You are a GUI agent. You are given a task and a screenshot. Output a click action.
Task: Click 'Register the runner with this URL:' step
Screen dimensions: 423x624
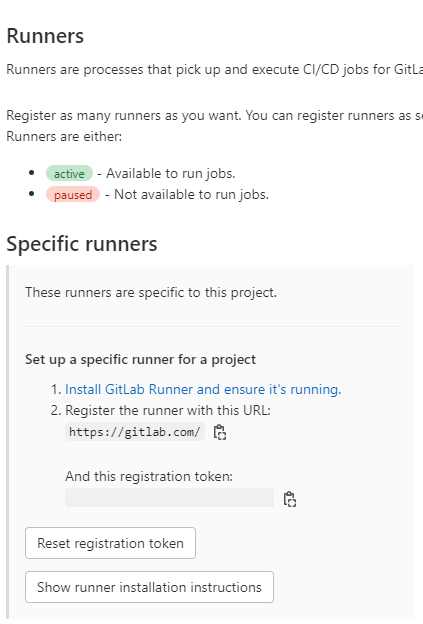pyautogui.click(x=168, y=410)
